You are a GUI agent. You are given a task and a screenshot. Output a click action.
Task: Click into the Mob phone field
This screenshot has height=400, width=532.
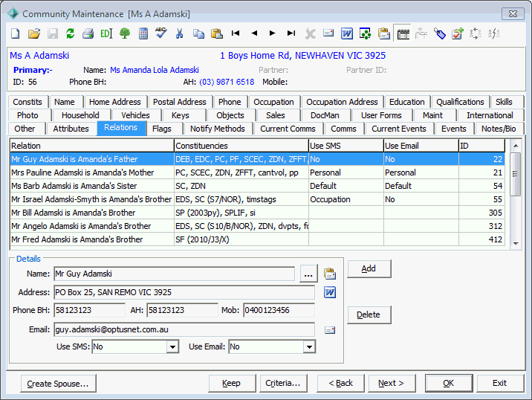coord(279,310)
